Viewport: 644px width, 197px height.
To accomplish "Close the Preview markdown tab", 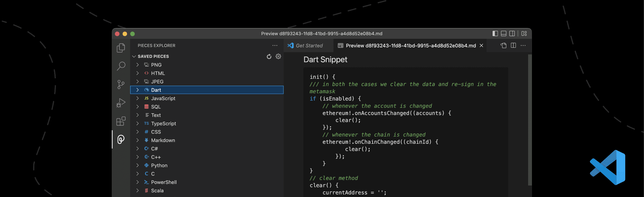I will point(481,46).
